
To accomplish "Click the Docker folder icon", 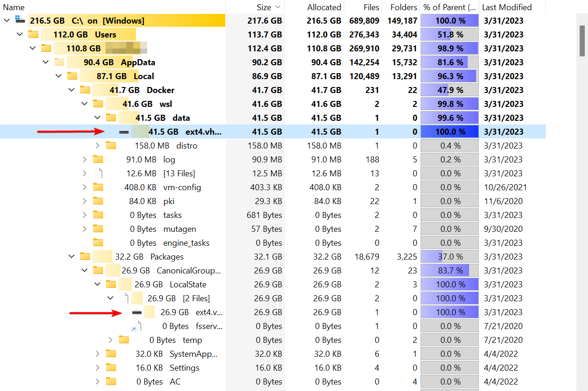I will click(85, 90).
